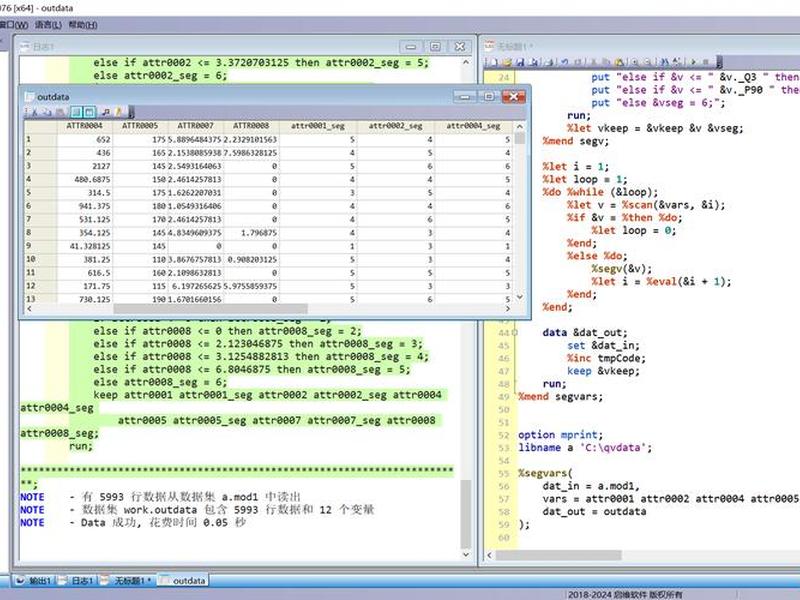Run the program with the green arrow
Viewport: 800px width, 600px height.
[x=693, y=62]
